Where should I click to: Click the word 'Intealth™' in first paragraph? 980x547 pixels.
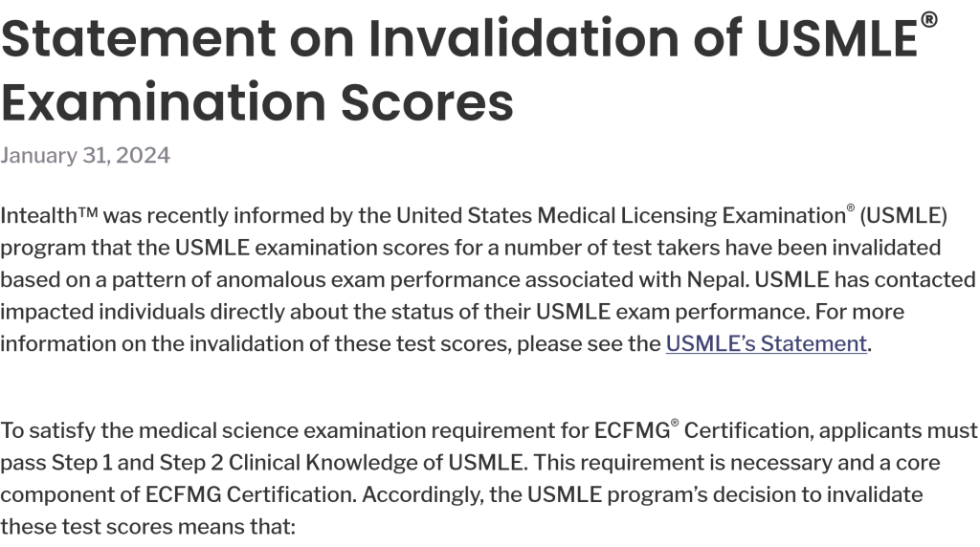click(x=48, y=215)
